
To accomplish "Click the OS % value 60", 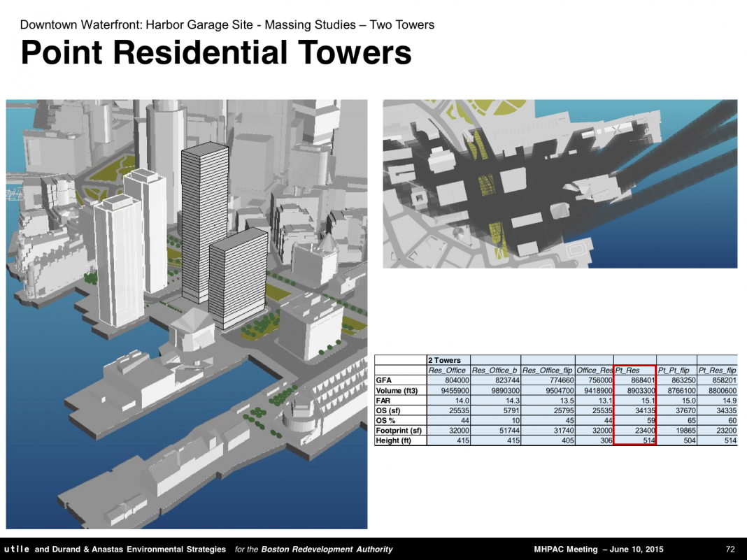I will click(x=733, y=420).
